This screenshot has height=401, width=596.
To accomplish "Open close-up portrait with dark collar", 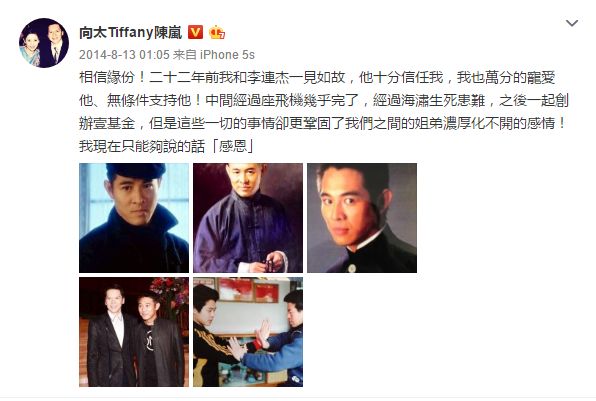I will 362,218.
